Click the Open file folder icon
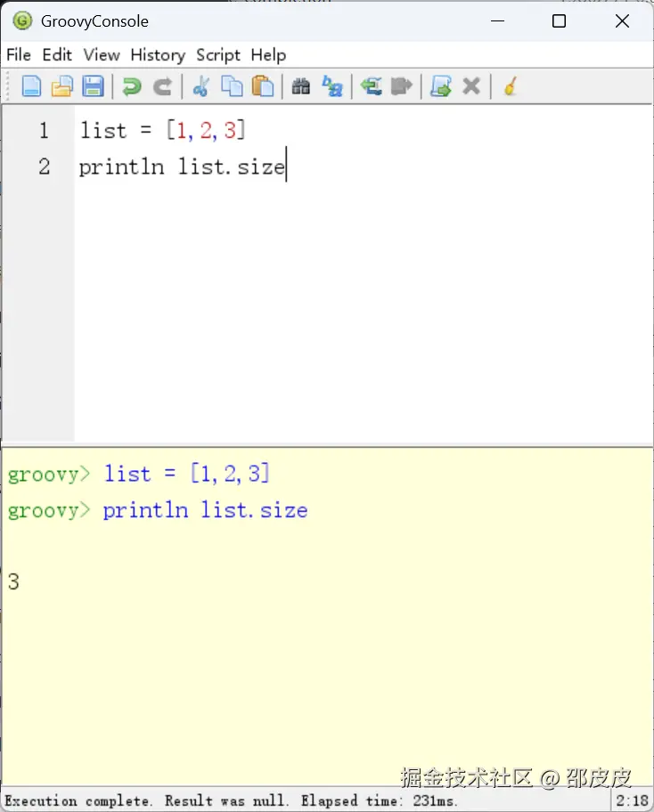654x812 pixels. 62,86
